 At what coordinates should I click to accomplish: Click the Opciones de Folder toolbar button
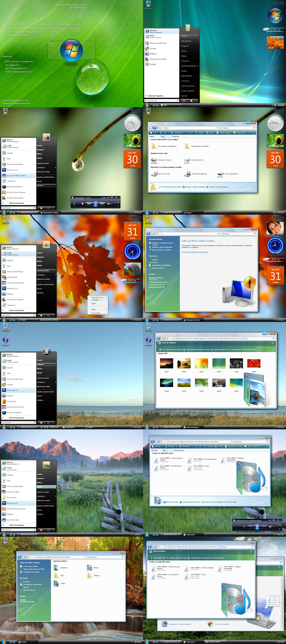coord(233,446)
